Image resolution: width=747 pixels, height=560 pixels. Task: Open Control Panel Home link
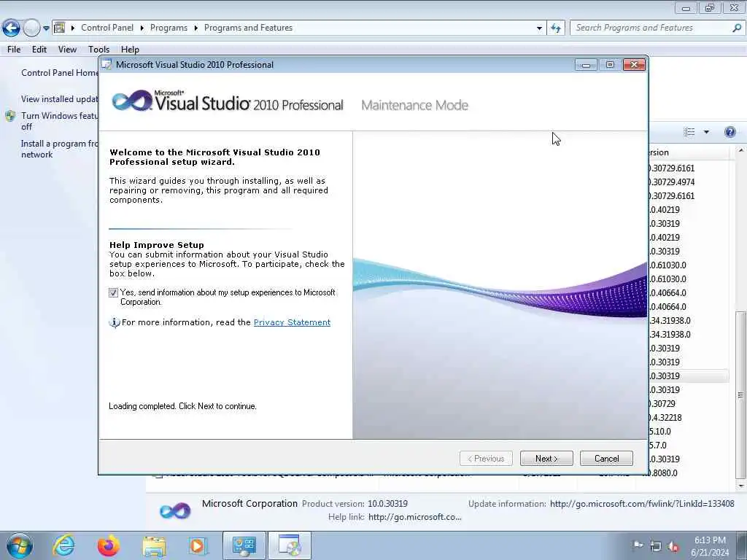tap(60, 73)
